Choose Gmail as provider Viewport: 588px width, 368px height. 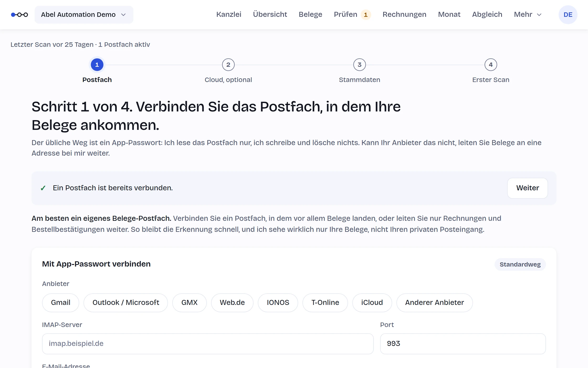[x=61, y=303]
